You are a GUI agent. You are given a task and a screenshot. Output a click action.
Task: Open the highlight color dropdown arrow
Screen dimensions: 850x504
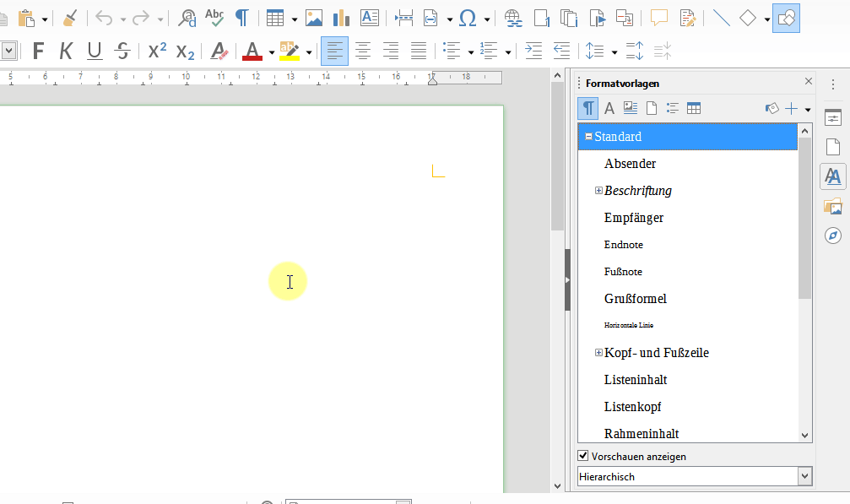[x=309, y=52]
